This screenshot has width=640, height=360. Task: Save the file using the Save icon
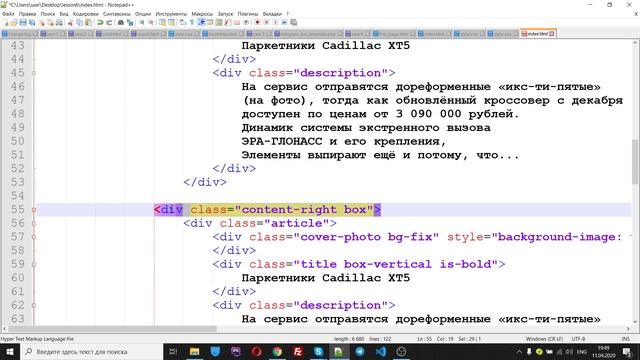[x=23, y=22]
